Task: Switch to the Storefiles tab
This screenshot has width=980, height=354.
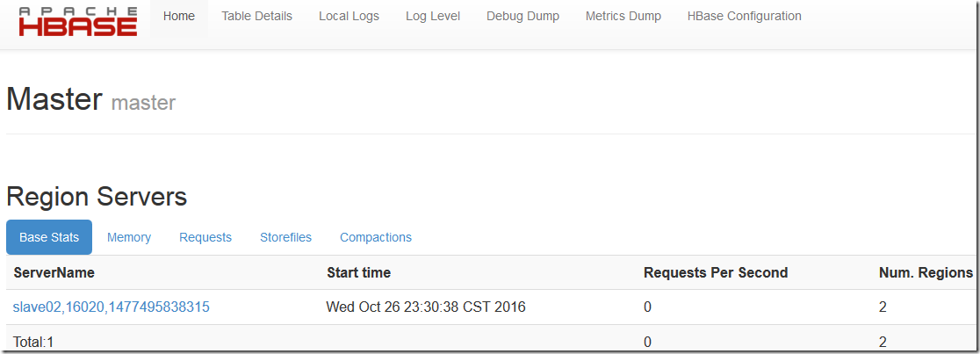Action: (x=285, y=237)
